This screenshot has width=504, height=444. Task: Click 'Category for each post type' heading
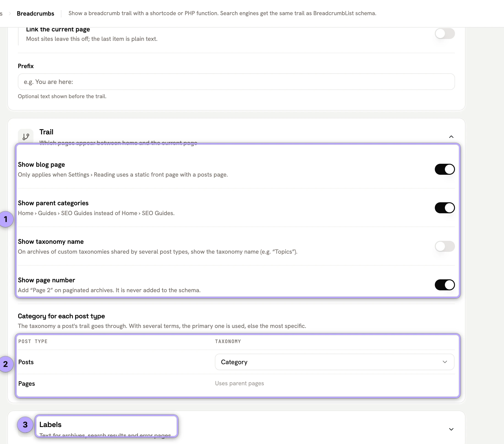click(61, 316)
